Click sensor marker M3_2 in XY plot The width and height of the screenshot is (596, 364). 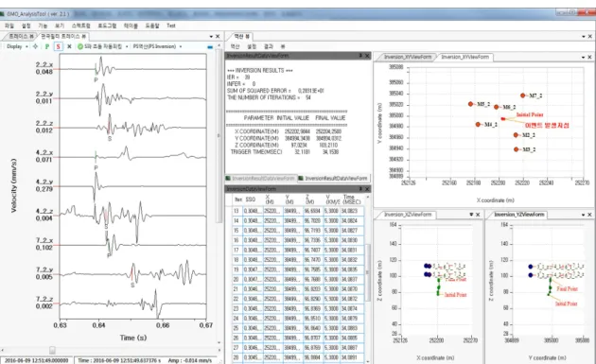(x=517, y=149)
